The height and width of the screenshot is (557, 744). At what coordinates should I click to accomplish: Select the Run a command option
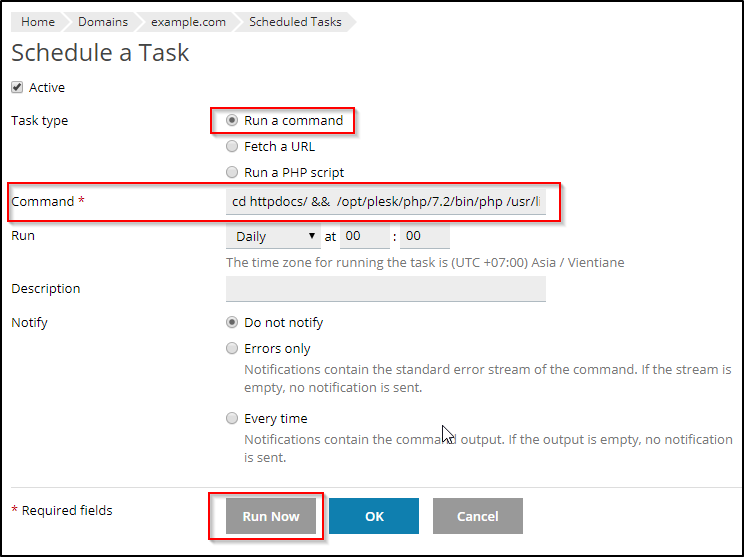click(x=233, y=121)
